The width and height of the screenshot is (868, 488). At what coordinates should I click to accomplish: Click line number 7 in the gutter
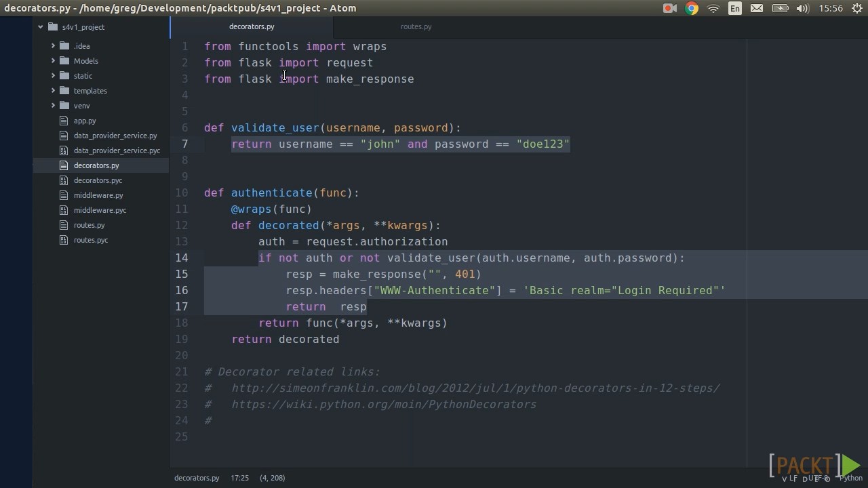click(184, 144)
